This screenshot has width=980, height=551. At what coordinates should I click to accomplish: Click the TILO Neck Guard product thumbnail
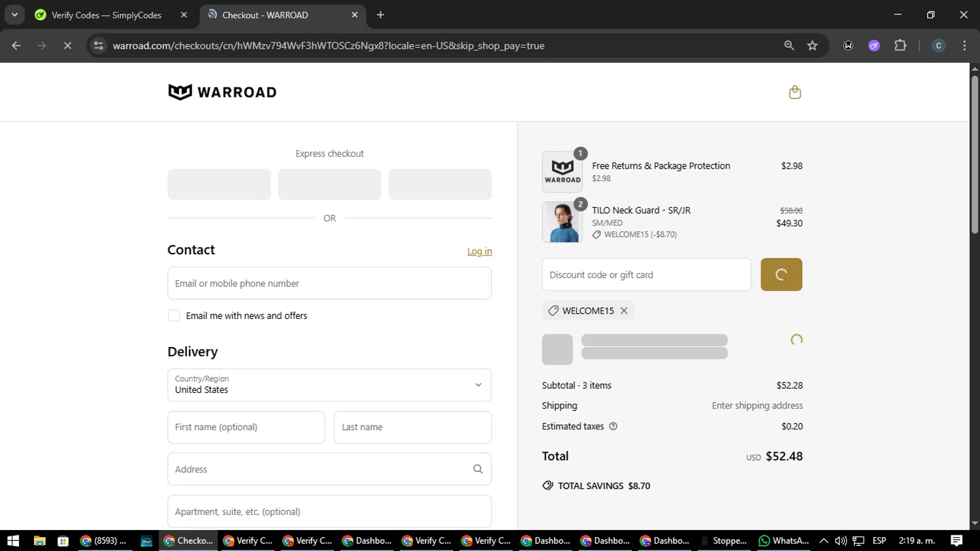pyautogui.click(x=562, y=222)
